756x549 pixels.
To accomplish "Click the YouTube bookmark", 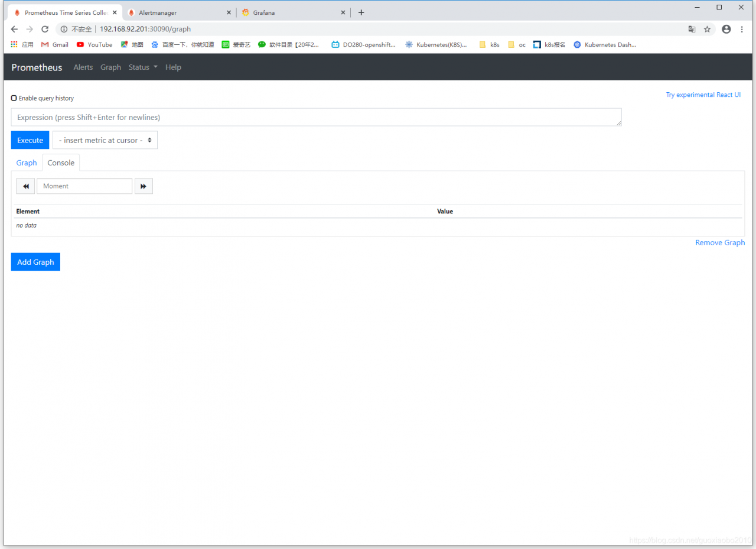I will point(94,44).
